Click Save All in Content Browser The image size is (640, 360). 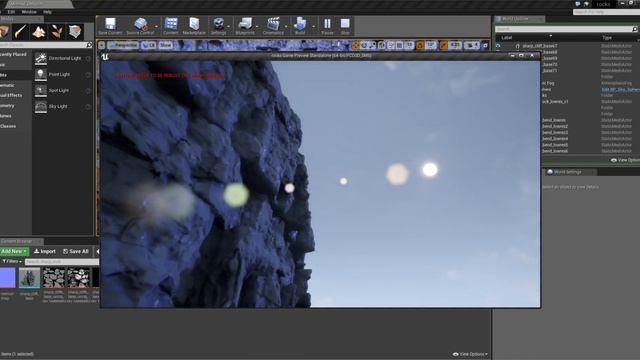(x=76, y=251)
